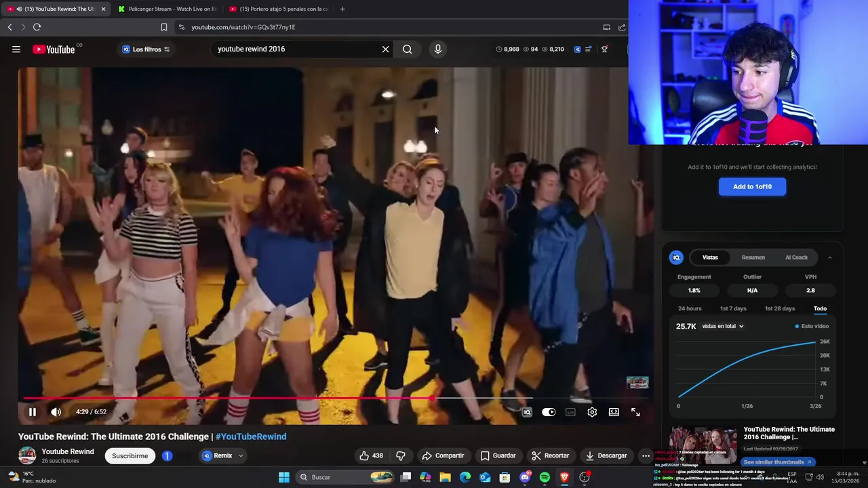Open player settings gear
This screenshot has width=868, height=488.
pyautogui.click(x=592, y=411)
